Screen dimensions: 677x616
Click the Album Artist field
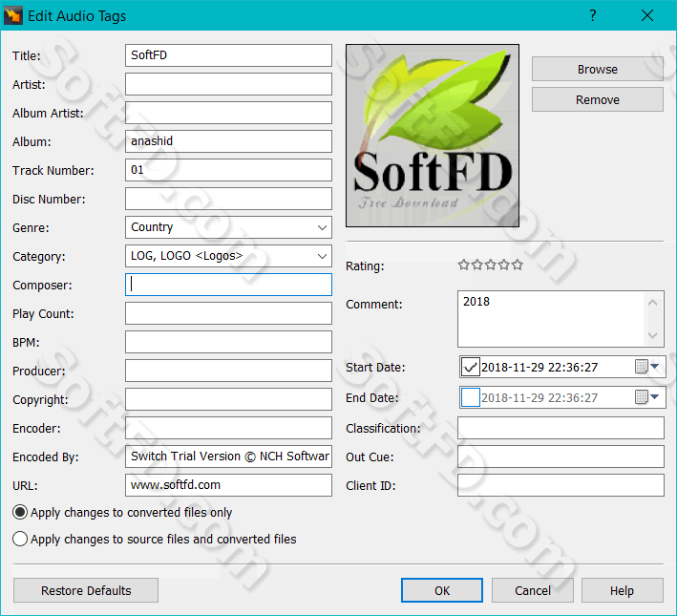228,113
